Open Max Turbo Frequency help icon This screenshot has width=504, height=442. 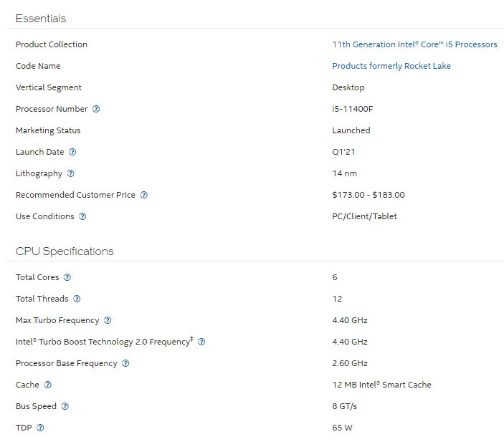pos(108,320)
